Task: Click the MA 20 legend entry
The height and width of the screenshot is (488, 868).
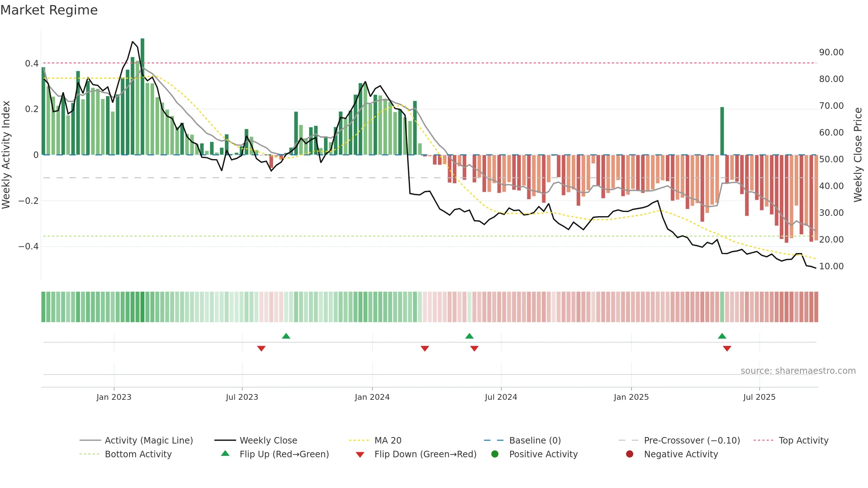Action: pyautogui.click(x=375, y=440)
